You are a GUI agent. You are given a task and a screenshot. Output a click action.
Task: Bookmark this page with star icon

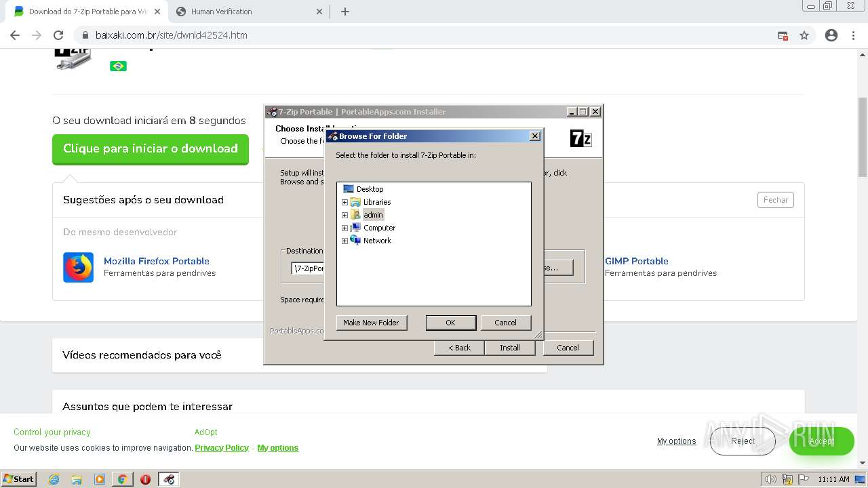804,35
